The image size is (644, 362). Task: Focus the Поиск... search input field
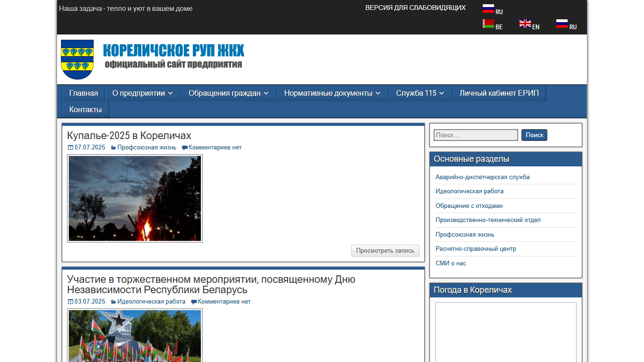(476, 135)
